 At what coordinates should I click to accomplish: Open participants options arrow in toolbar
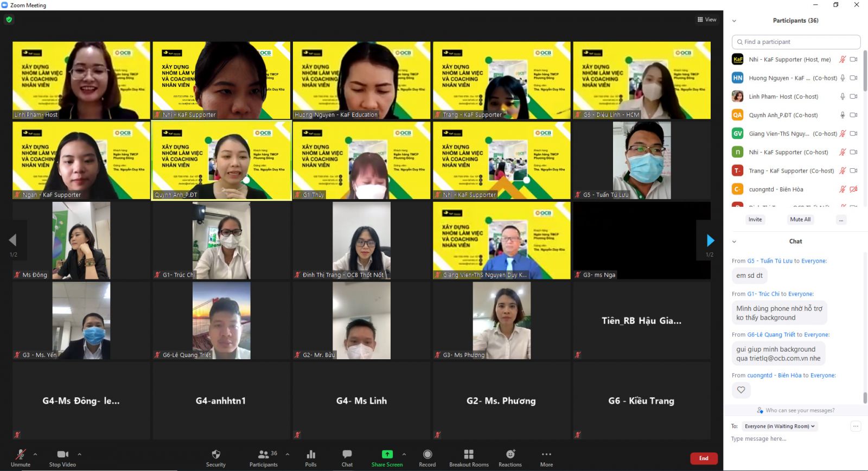pyautogui.click(x=288, y=454)
